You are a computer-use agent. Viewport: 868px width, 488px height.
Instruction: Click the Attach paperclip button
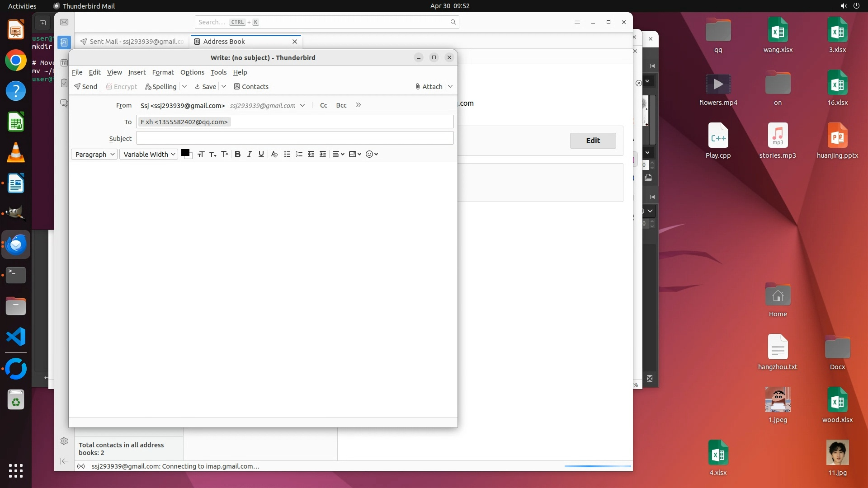(x=429, y=86)
